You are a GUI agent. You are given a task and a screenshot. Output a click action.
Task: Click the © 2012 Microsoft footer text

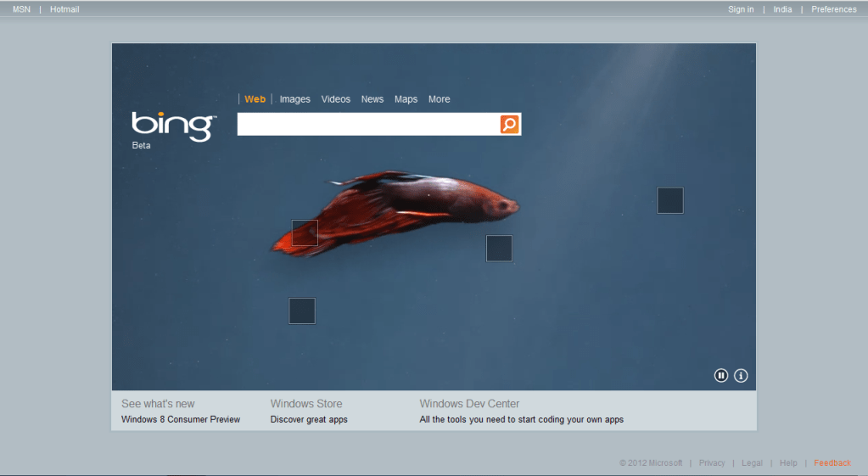651,463
